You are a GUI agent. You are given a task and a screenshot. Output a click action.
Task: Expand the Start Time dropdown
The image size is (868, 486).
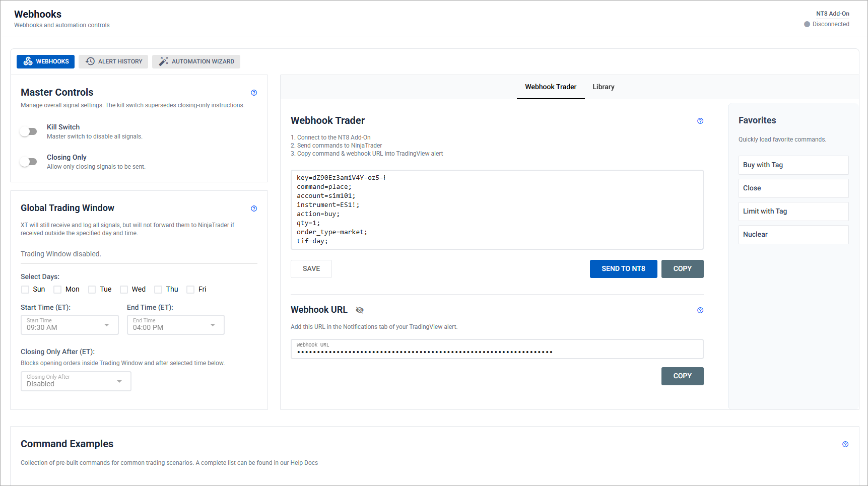tap(70, 325)
